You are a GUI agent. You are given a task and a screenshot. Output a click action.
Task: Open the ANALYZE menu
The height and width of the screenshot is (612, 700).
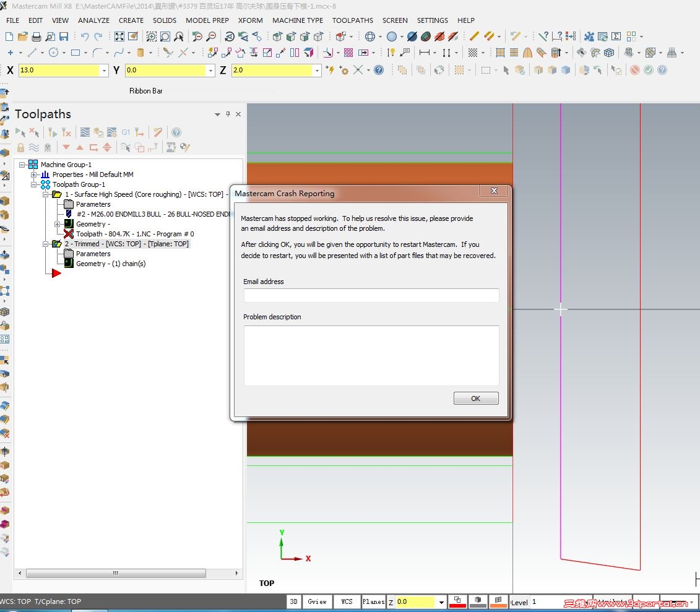point(93,20)
